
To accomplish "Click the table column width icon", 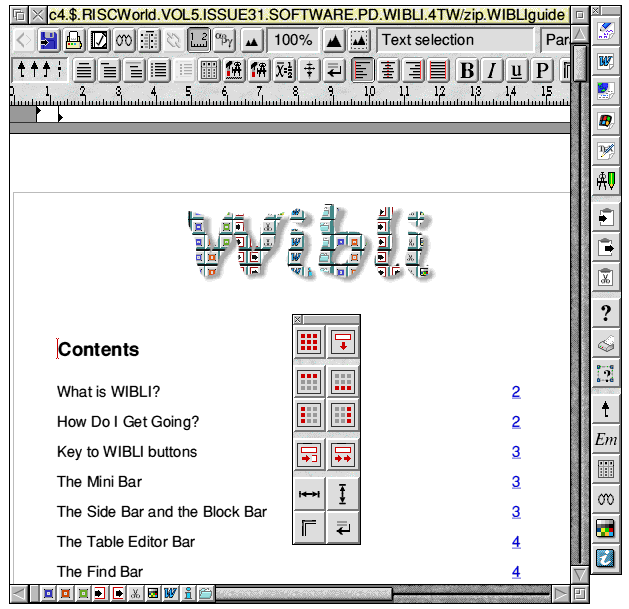I will coord(310,494).
